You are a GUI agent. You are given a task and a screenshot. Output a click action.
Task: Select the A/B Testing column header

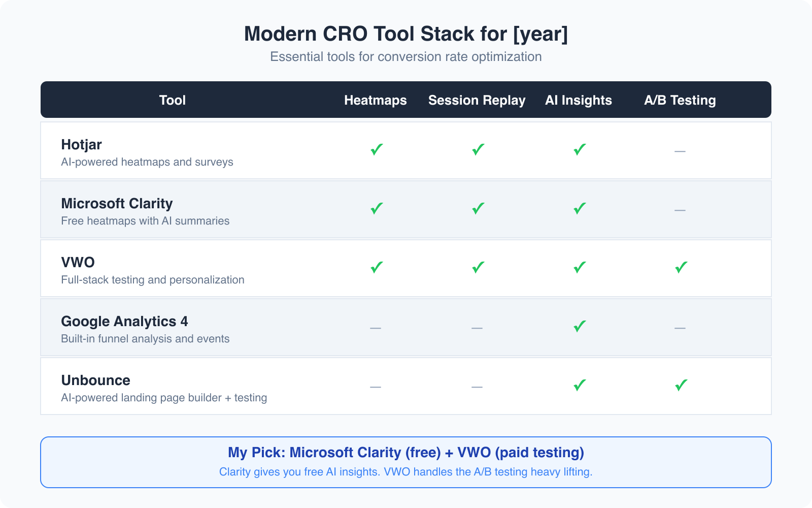coord(680,100)
